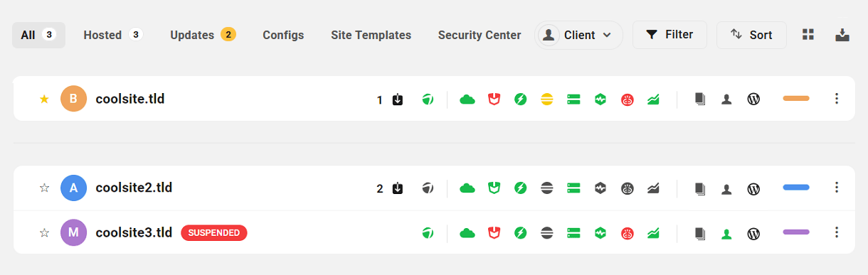The image size is (868, 275).
Task: Open the three-dot menu for coolsite.tld
Action: point(837,98)
